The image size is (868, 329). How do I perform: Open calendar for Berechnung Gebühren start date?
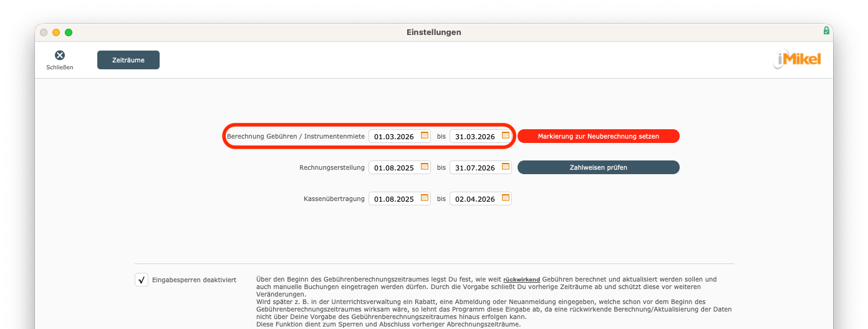tap(425, 135)
